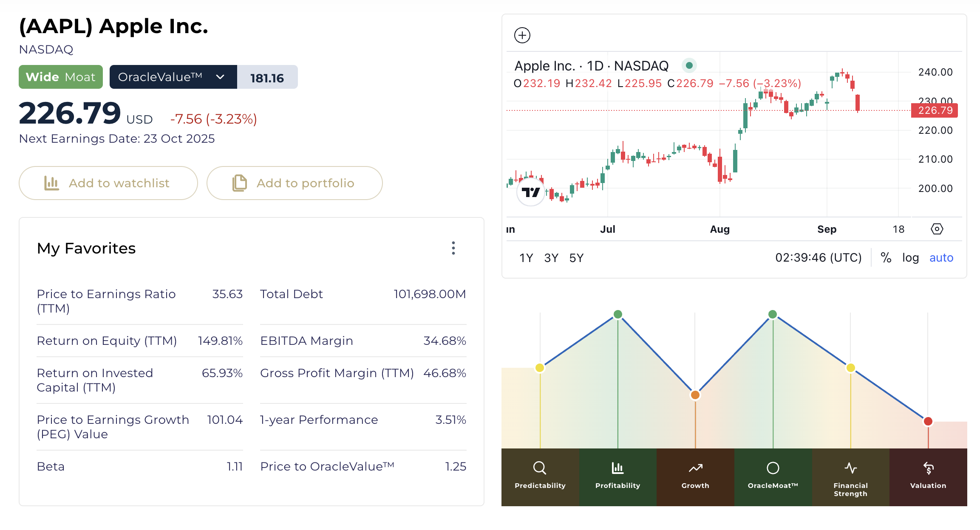Click the red 226.79 price label
Screen dimensions: 980x530
(935, 110)
